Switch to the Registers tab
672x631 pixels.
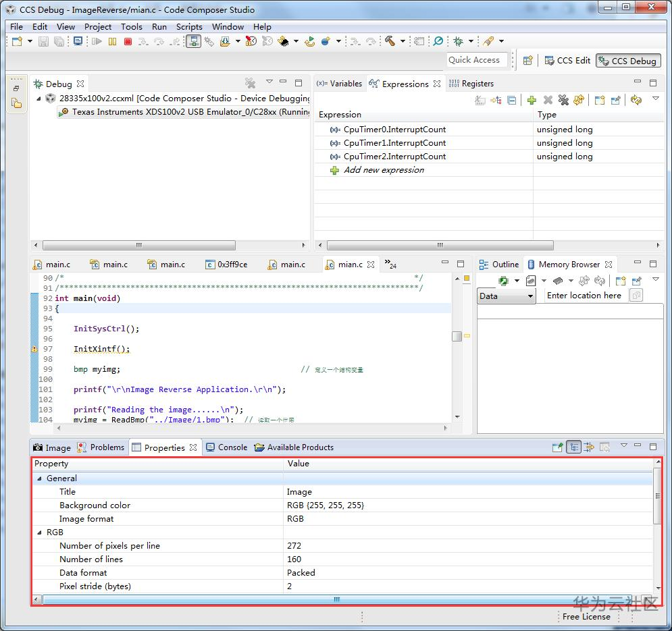[x=471, y=84]
